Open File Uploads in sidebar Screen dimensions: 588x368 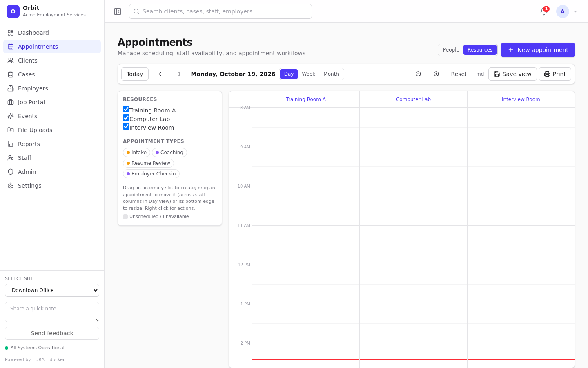pyautogui.click(x=52, y=130)
